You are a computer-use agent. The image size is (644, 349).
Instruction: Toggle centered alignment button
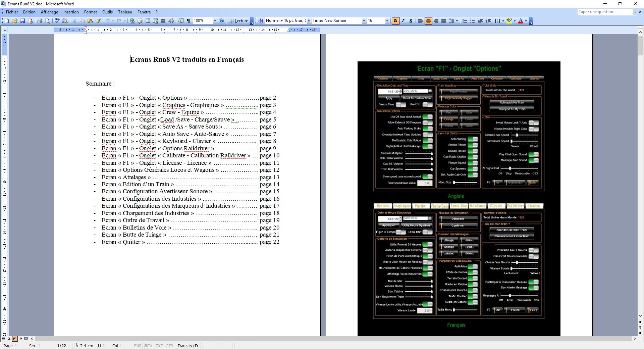[x=428, y=21]
